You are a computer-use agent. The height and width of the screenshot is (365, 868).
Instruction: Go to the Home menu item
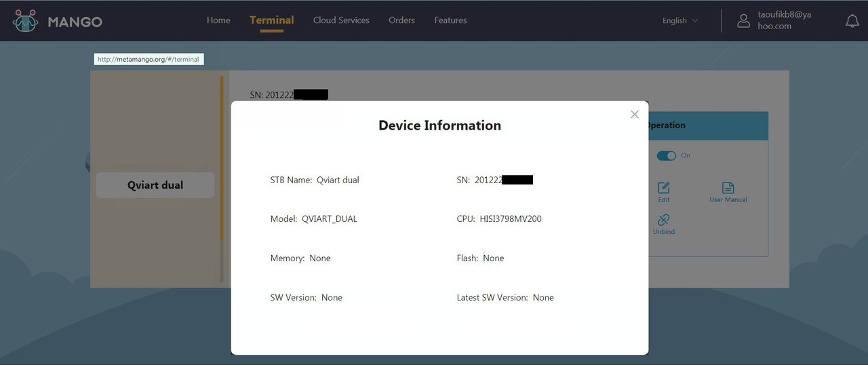218,20
